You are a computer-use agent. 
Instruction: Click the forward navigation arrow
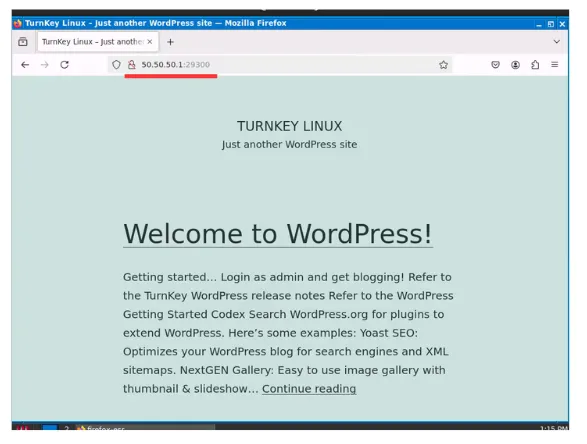point(45,65)
